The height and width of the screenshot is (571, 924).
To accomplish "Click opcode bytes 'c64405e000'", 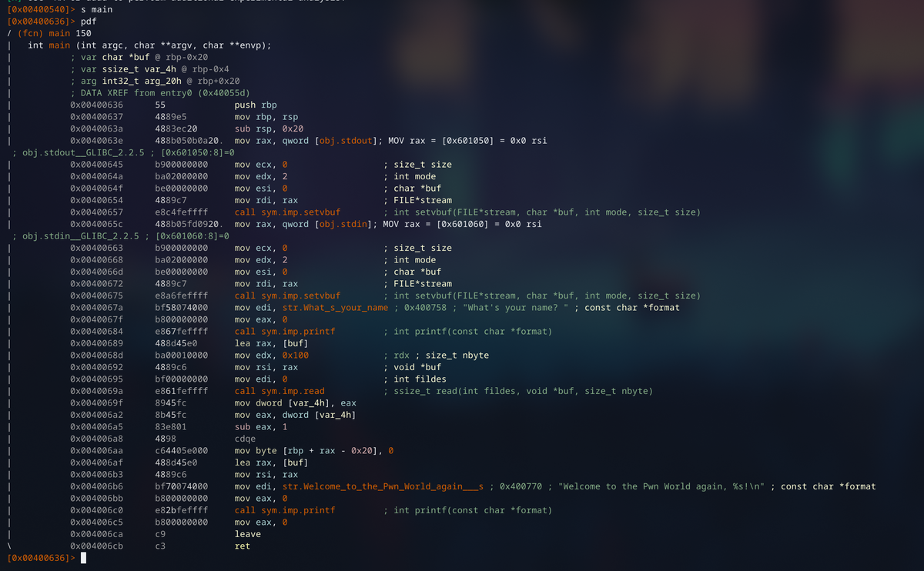I will 181,451.
